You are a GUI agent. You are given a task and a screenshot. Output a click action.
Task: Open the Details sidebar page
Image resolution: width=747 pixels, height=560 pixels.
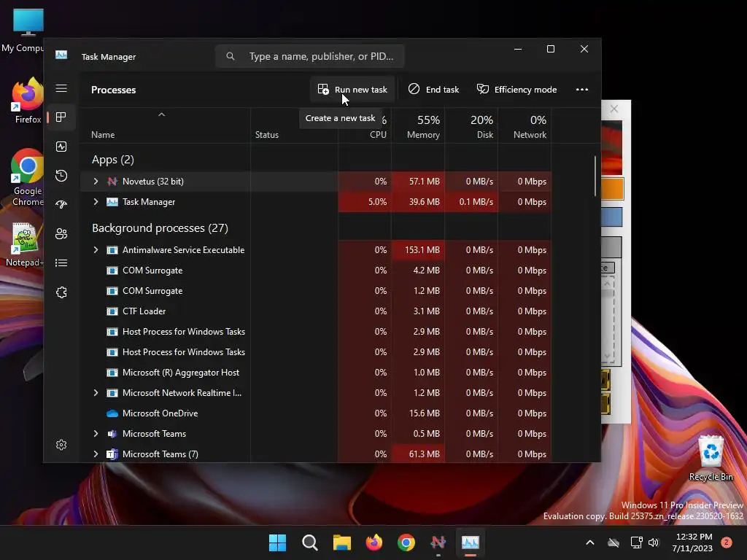tap(61, 262)
